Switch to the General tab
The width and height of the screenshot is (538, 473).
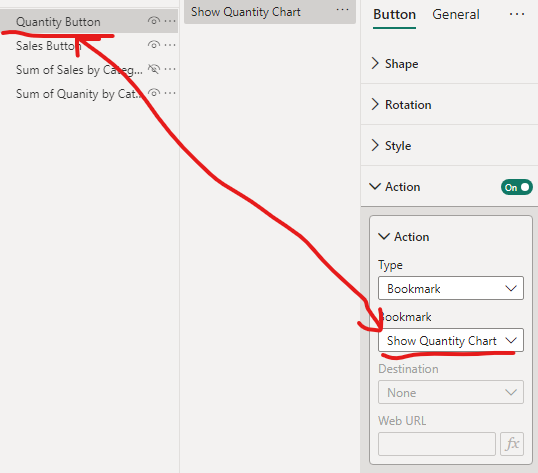coord(456,14)
